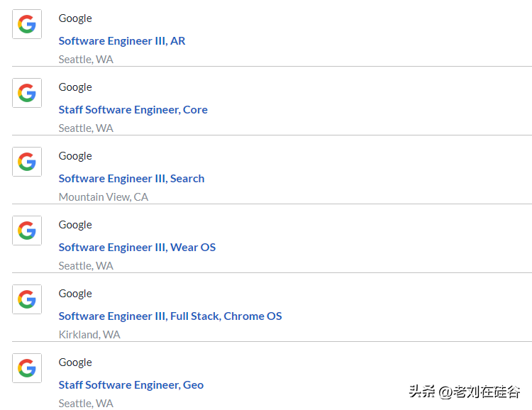Image resolution: width=532 pixels, height=410 pixels.
Task: Click Google logo beside Full Stack, Chrome OS
Action: 27,299
